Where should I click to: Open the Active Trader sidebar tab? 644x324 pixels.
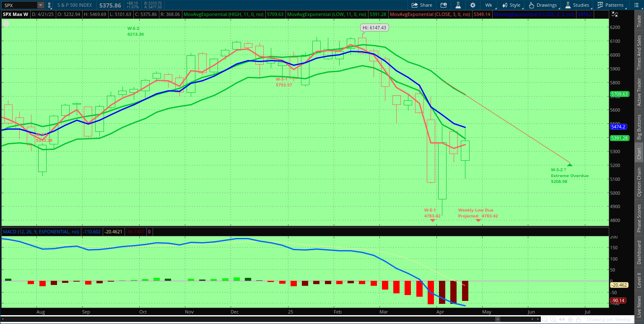tap(639, 92)
